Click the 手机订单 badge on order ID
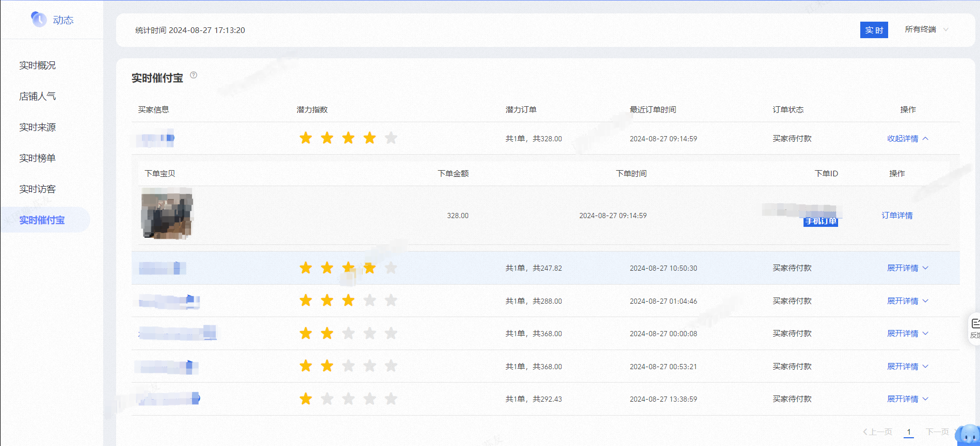Viewport: 980px width, 446px height. [x=821, y=221]
